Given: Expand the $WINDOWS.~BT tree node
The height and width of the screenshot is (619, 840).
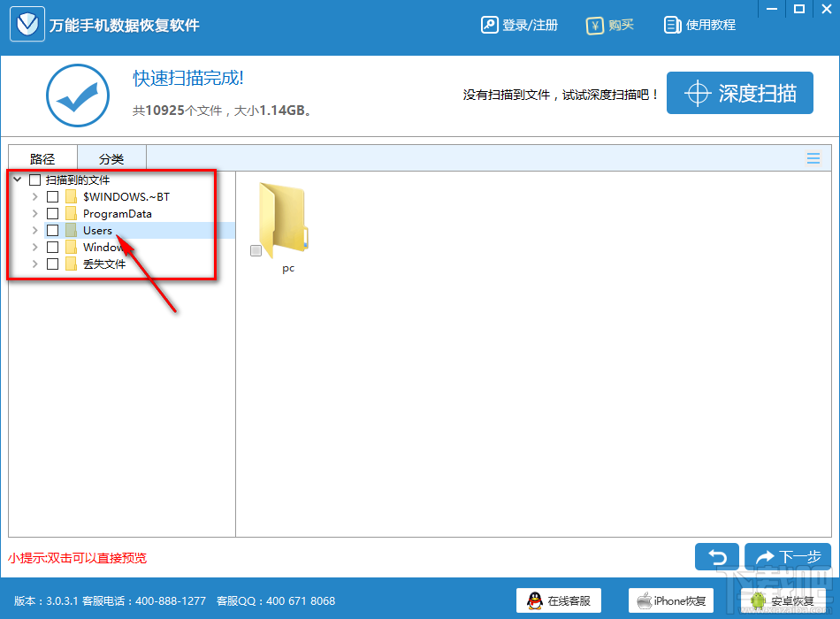Looking at the screenshot, I should coord(34,196).
